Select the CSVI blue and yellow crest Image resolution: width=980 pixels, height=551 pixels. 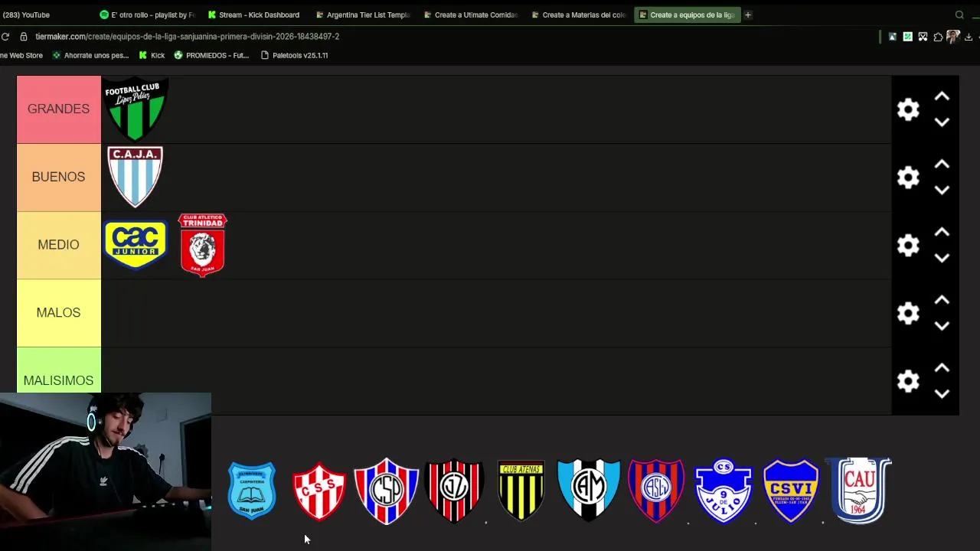(791, 491)
